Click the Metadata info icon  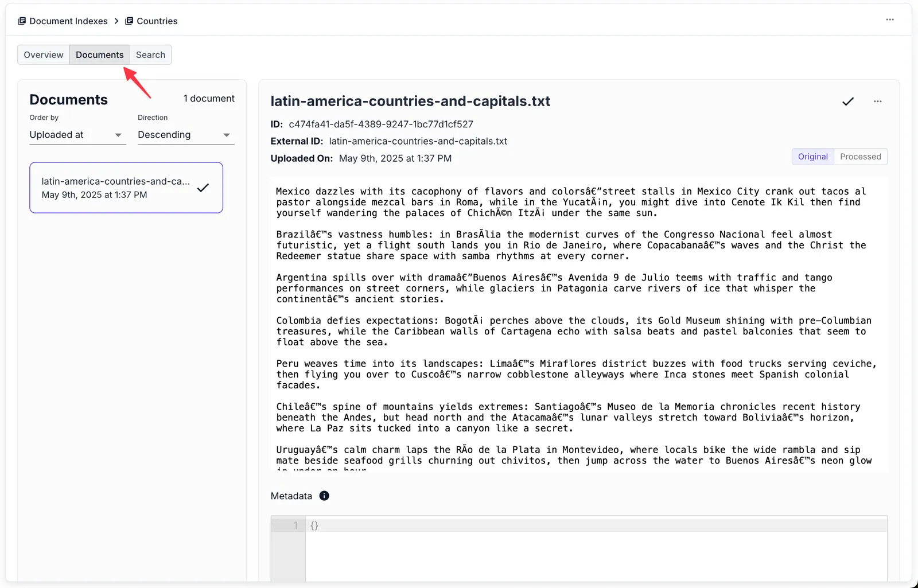[324, 496]
